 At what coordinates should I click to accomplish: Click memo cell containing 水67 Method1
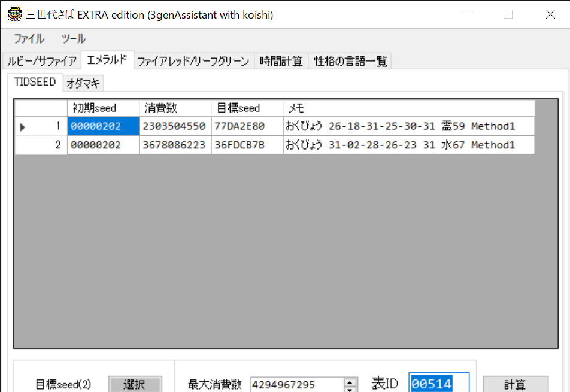[409, 145]
